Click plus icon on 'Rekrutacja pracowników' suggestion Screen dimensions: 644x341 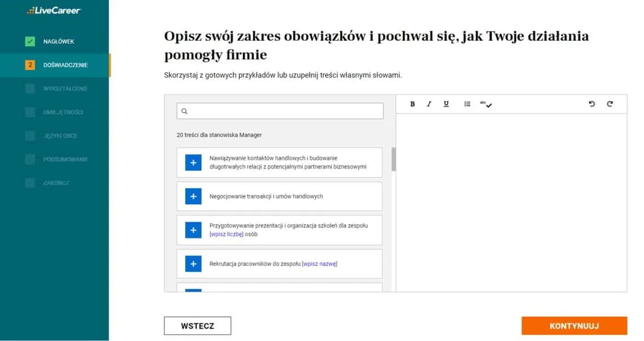tap(193, 264)
